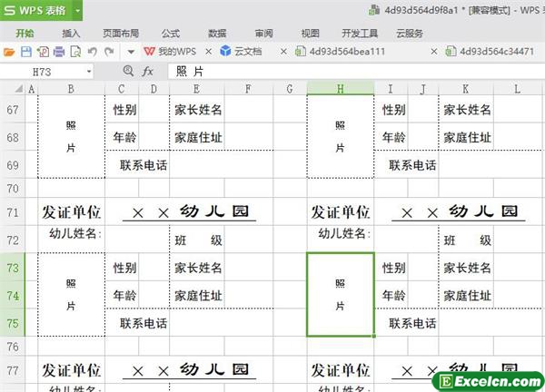Select column header B

pos(71,89)
